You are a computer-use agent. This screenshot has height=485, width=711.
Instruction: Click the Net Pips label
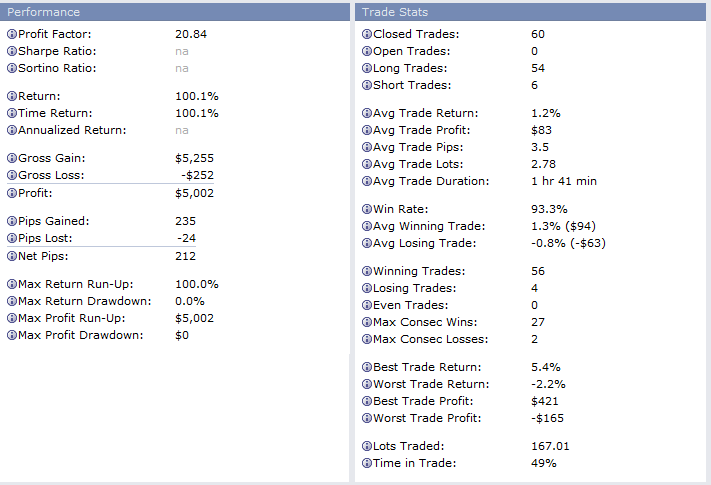tap(46, 255)
